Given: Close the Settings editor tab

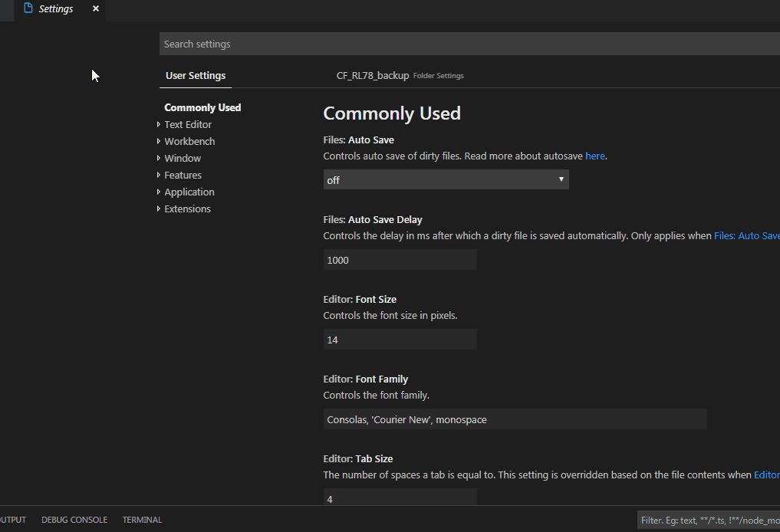Looking at the screenshot, I should click(x=96, y=8).
